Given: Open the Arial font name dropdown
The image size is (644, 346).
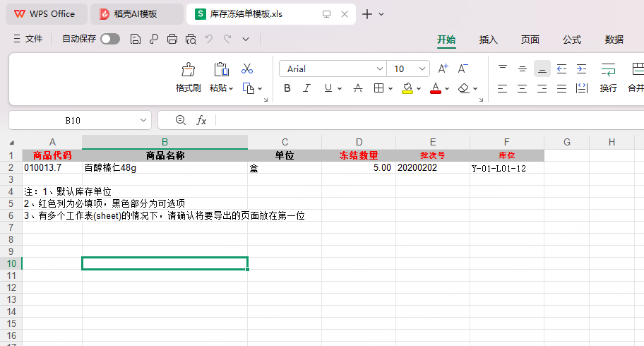Looking at the screenshot, I should coord(379,69).
